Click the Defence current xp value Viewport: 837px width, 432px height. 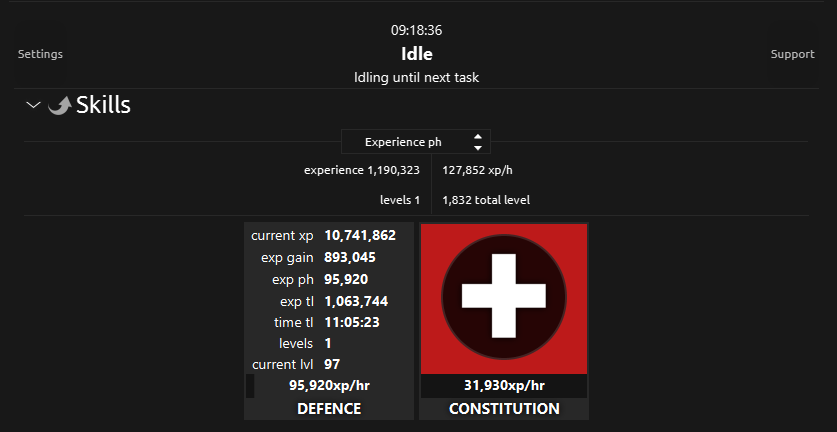[x=360, y=236]
